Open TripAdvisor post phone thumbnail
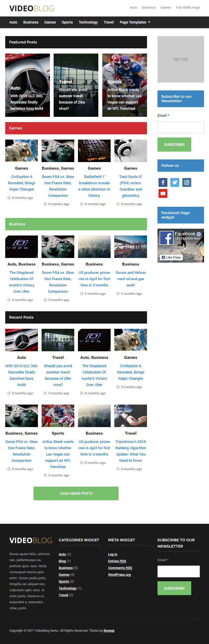The width and height of the screenshot is (209, 644). (131, 416)
